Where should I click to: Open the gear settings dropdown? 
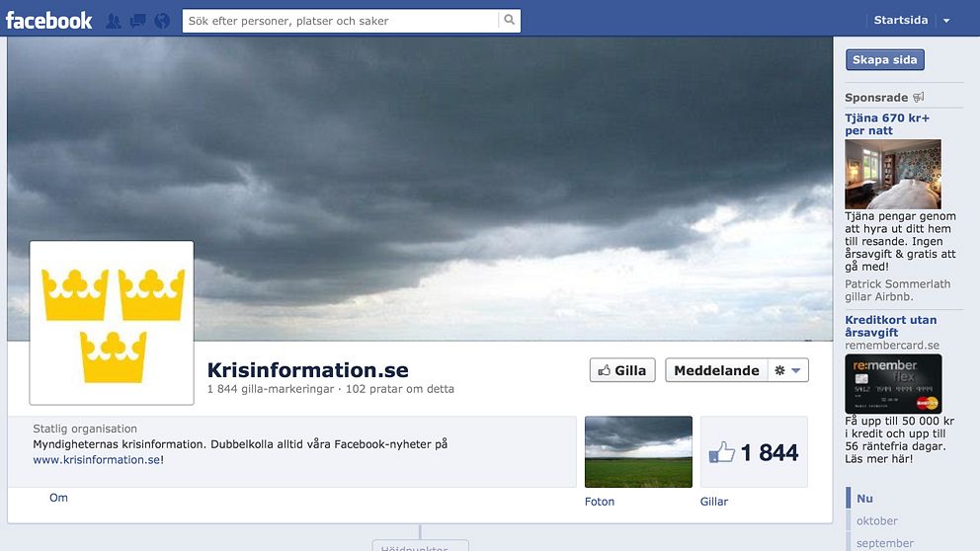(x=788, y=370)
